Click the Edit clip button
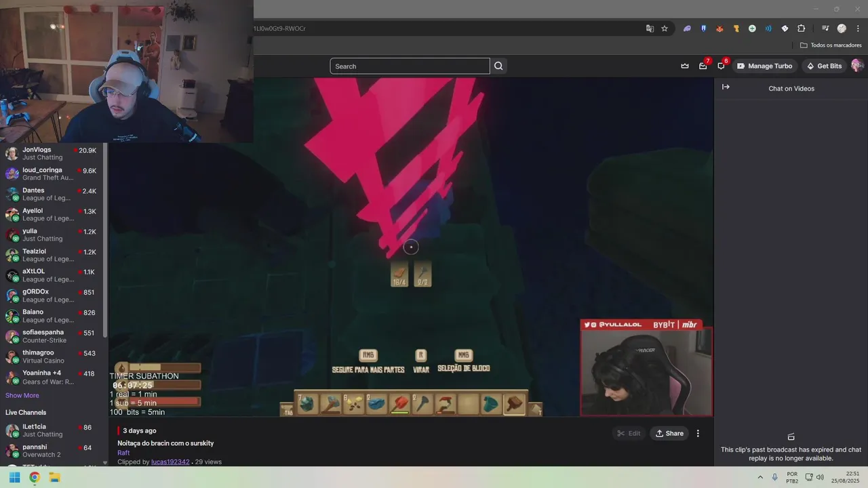 click(x=629, y=433)
